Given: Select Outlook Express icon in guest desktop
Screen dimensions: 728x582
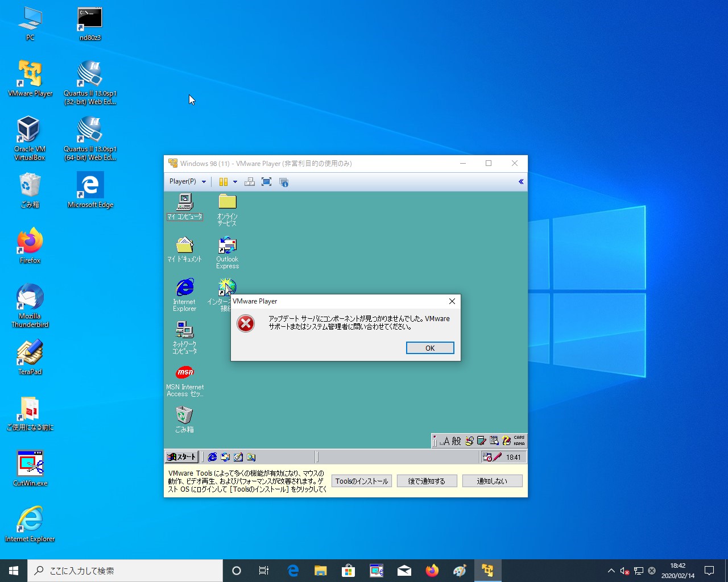Looking at the screenshot, I should [x=227, y=253].
